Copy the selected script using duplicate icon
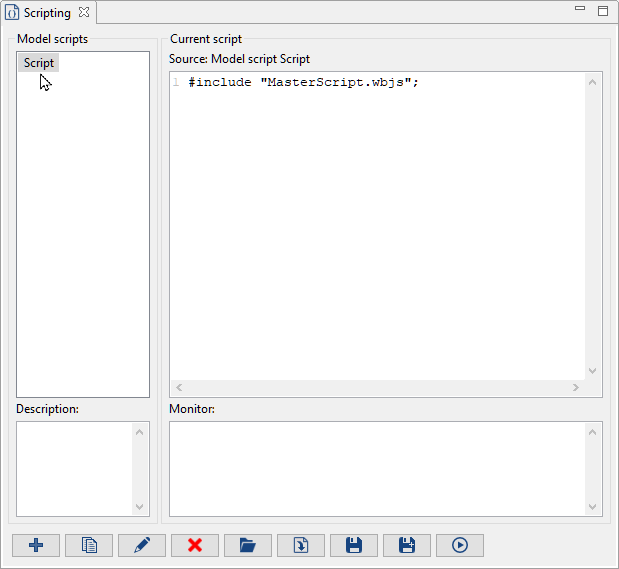The image size is (619, 569). [89, 545]
